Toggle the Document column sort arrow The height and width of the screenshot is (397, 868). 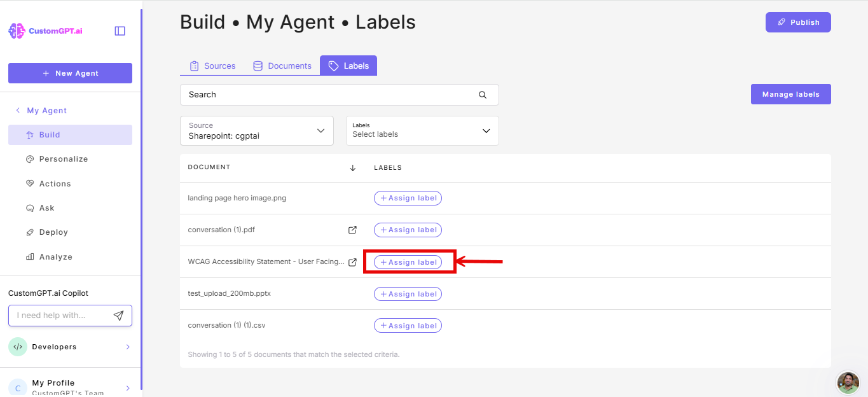[x=352, y=167]
